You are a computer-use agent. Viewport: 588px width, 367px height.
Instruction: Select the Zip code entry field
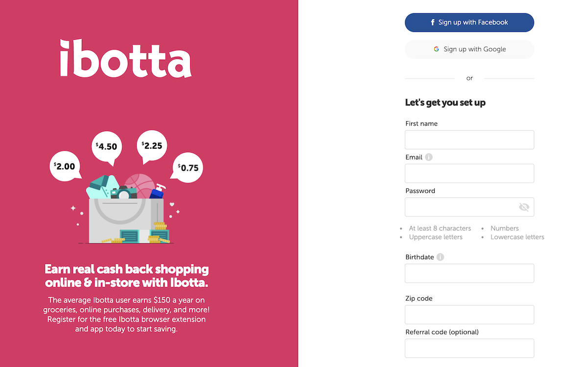[469, 315]
